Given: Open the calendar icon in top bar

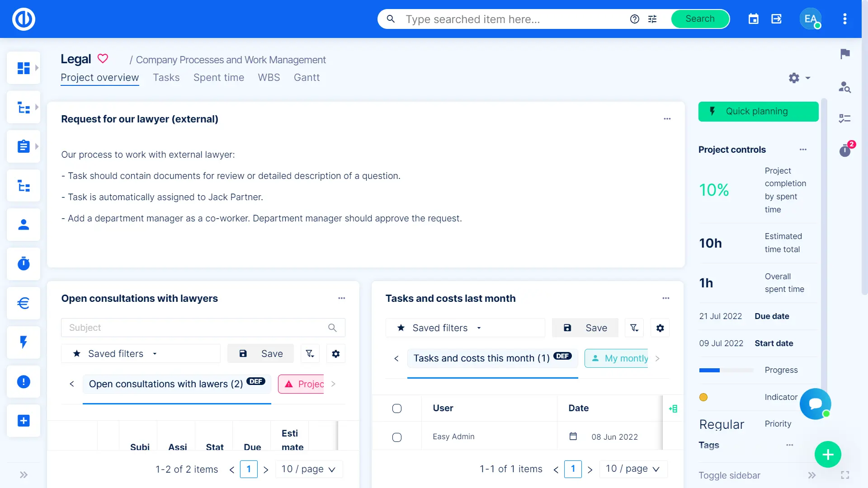Looking at the screenshot, I should click(753, 19).
